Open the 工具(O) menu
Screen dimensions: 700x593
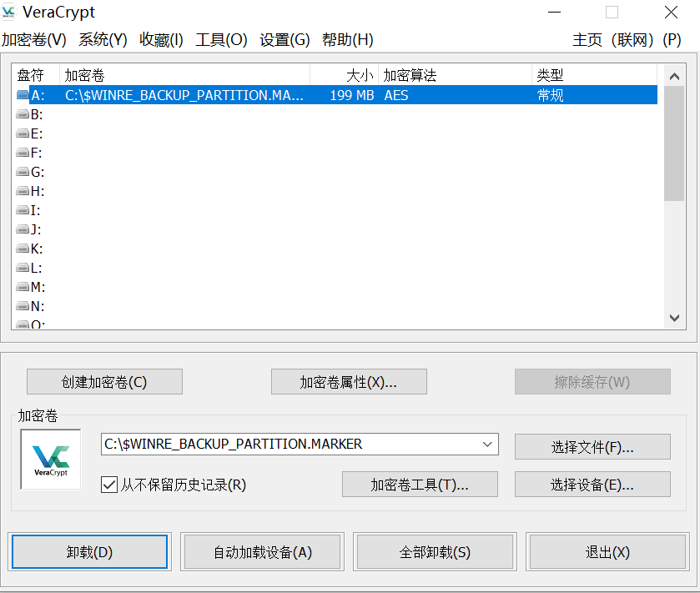[x=221, y=40]
